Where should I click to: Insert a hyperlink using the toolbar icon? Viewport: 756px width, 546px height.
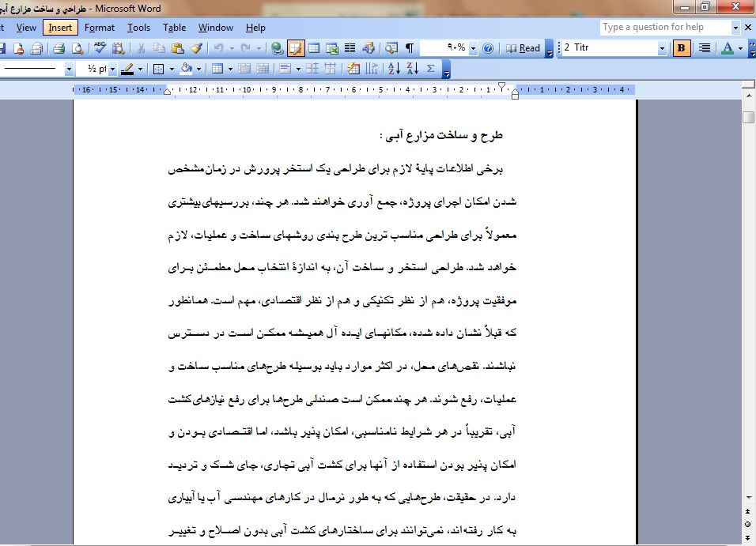click(276, 48)
